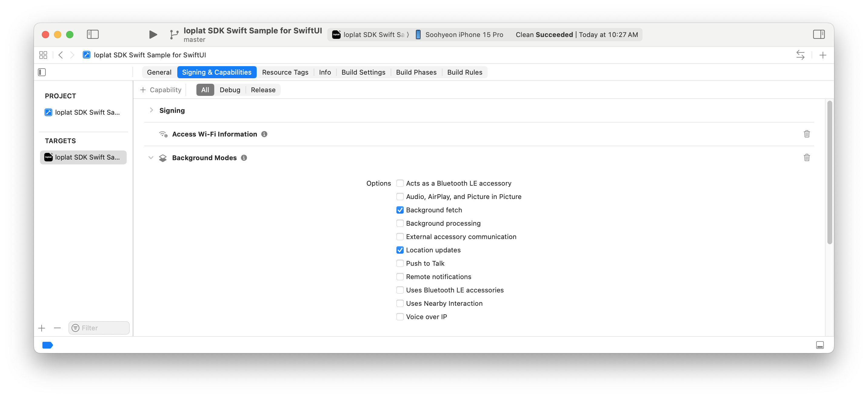Click the info icon beside Background Modes

click(244, 158)
